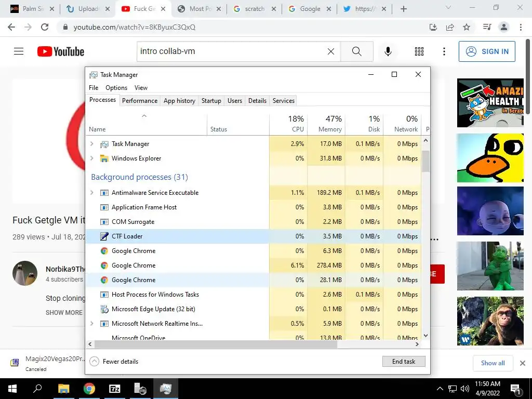Viewport: 532px width, 399px height.
Task: Open File Explorer from the taskbar
Action: (63, 389)
